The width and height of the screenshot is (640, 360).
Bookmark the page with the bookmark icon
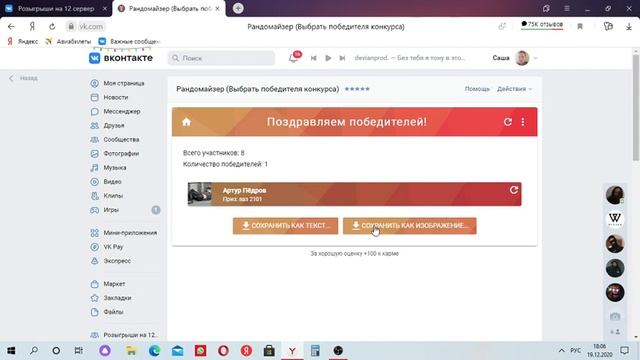(x=580, y=27)
